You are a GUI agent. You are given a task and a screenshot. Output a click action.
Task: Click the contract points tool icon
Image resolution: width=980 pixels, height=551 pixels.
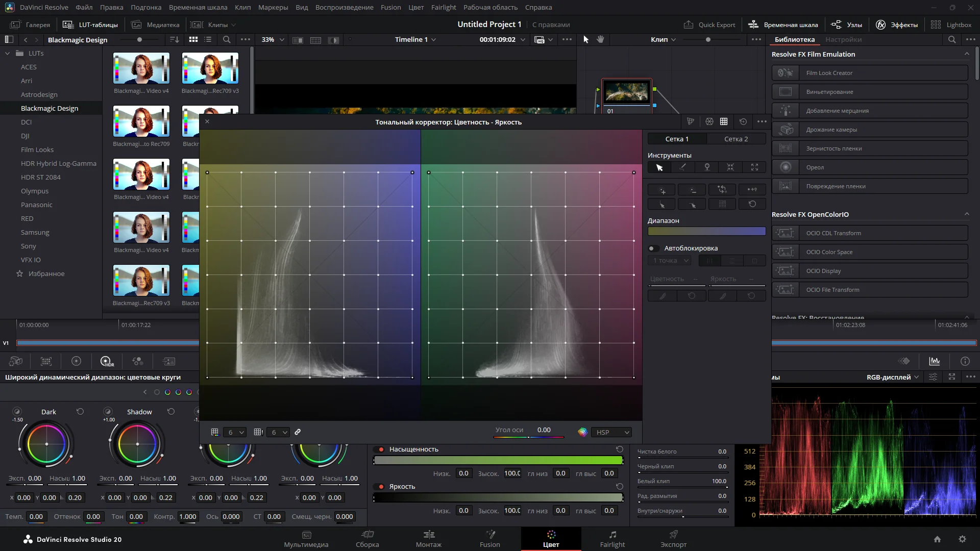coord(730,167)
